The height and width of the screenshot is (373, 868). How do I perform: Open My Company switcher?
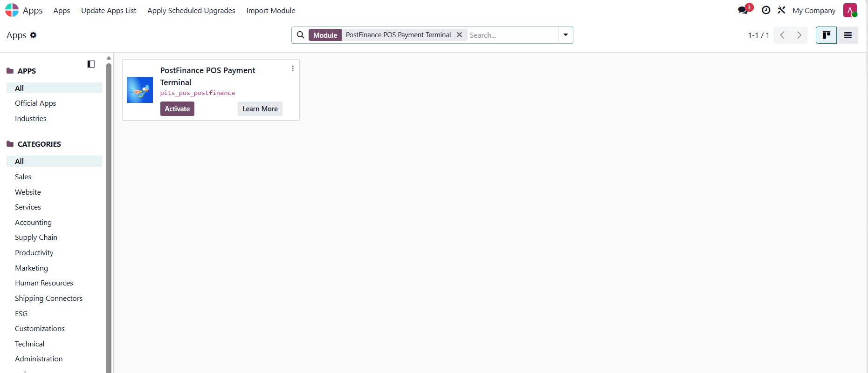pos(814,10)
